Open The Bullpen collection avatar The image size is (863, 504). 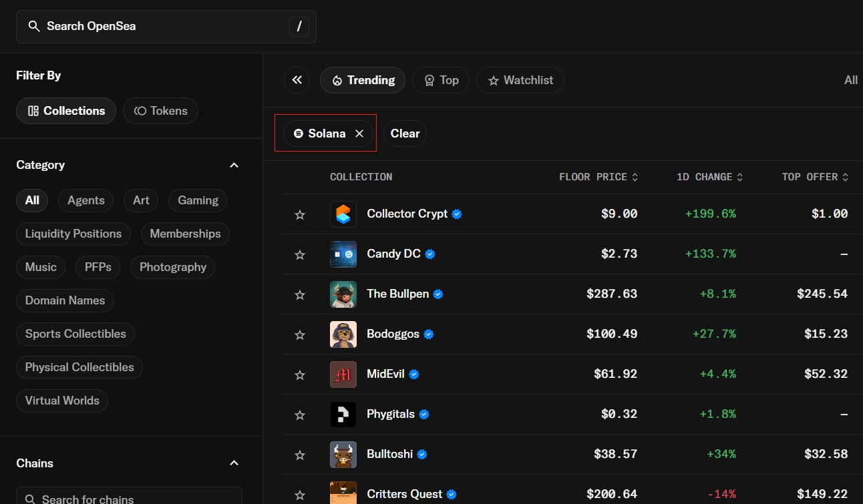click(x=343, y=294)
